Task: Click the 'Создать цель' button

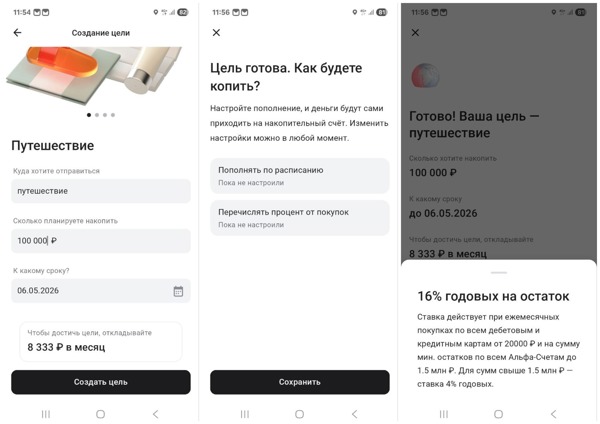Action: 101,382
